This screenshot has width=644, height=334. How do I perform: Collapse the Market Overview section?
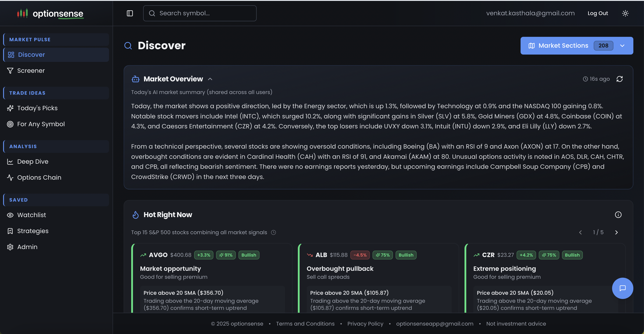coord(210,79)
